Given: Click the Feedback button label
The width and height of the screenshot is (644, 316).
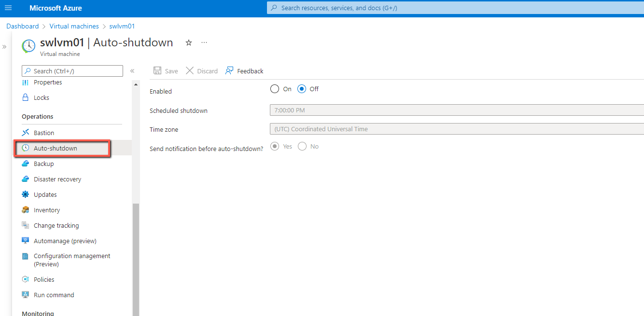Looking at the screenshot, I should click(x=251, y=71).
